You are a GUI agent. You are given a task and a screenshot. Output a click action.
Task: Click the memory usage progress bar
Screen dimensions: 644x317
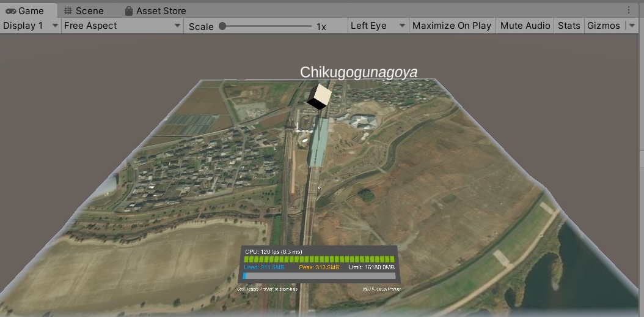[319, 276]
